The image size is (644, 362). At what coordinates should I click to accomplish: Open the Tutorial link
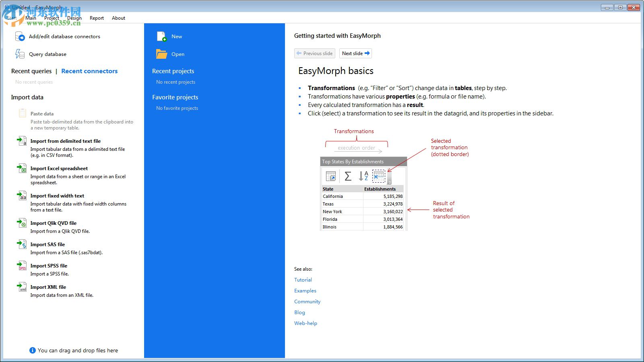coord(303,280)
